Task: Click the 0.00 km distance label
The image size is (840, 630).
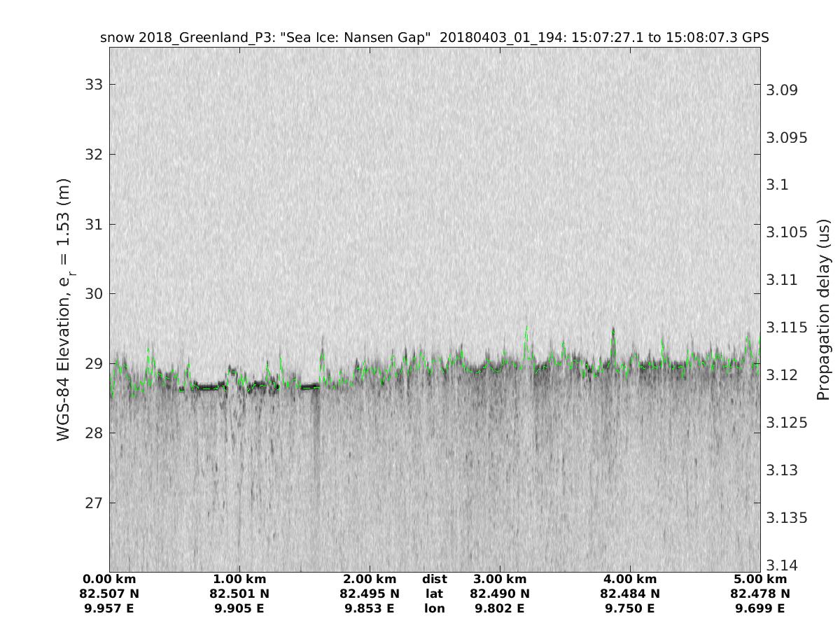Action: 109,580
